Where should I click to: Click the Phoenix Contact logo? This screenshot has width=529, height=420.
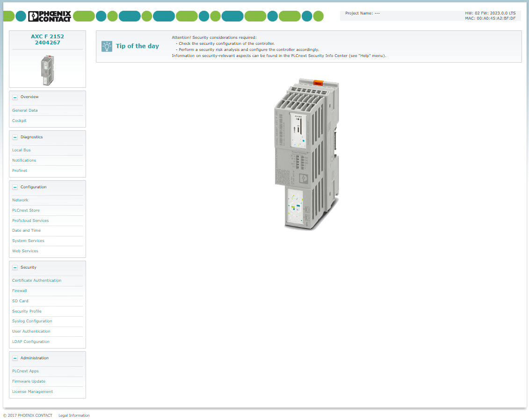pos(50,16)
